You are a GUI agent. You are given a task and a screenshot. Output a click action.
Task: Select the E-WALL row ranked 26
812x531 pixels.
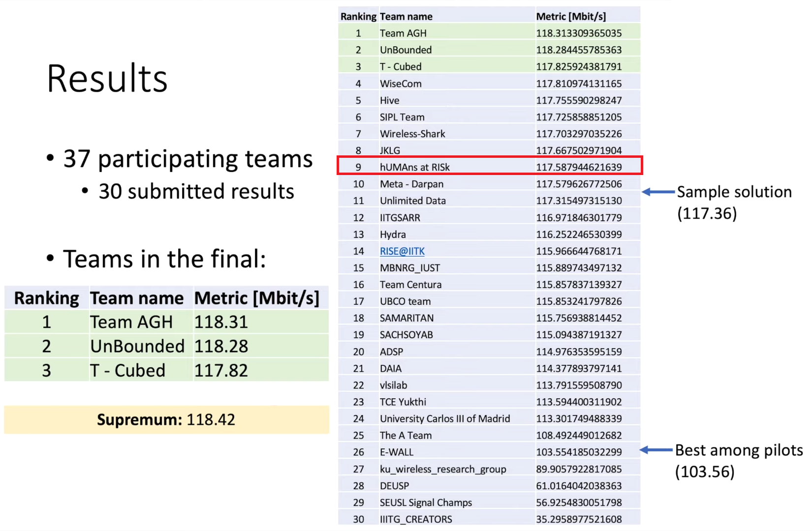click(489, 452)
